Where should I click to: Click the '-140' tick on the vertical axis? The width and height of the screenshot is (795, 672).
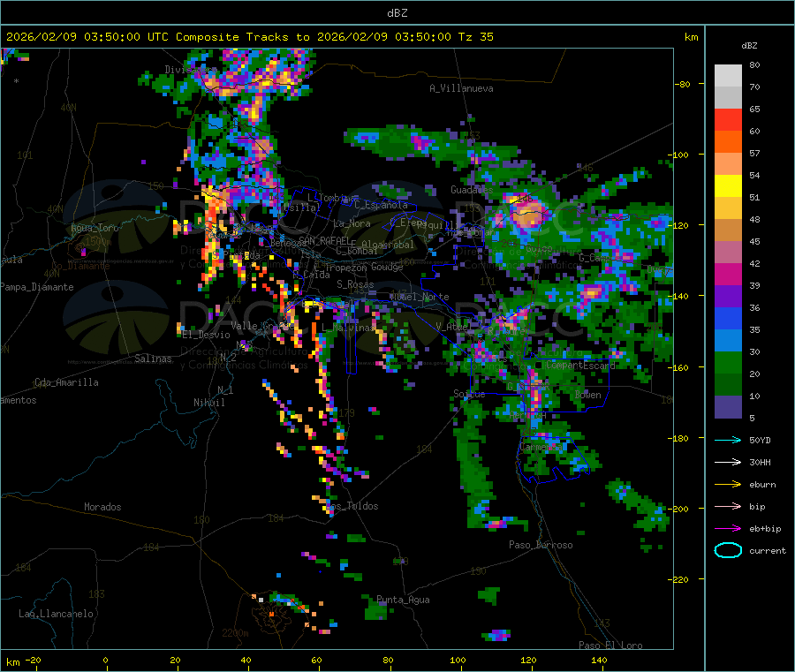tap(680, 296)
